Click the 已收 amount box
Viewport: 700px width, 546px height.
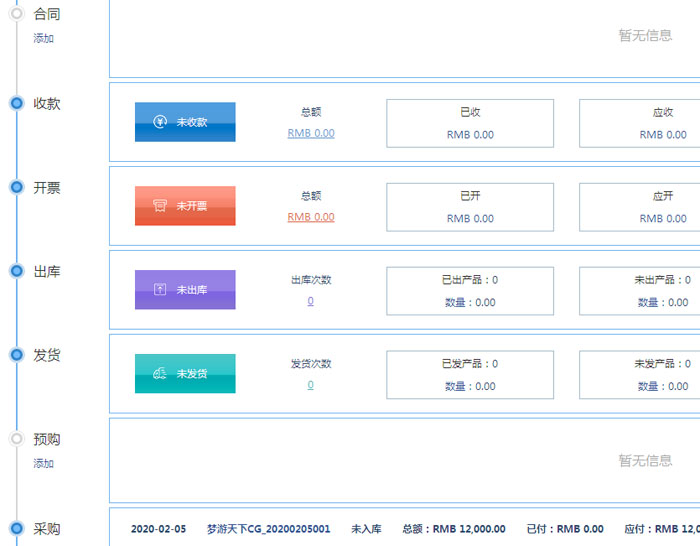pyautogui.click(x=470, y=123)
